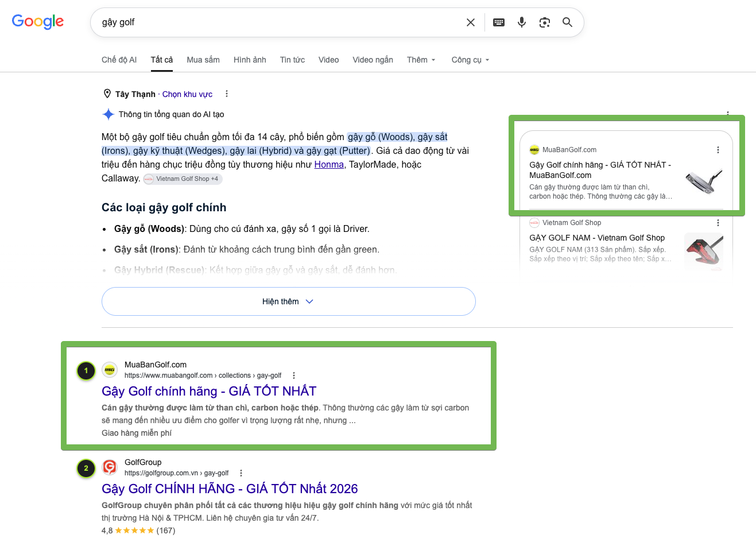Click the 4,8 star rating (167)
This screenshot has width=756, height=550.
[x=138, y=530]
